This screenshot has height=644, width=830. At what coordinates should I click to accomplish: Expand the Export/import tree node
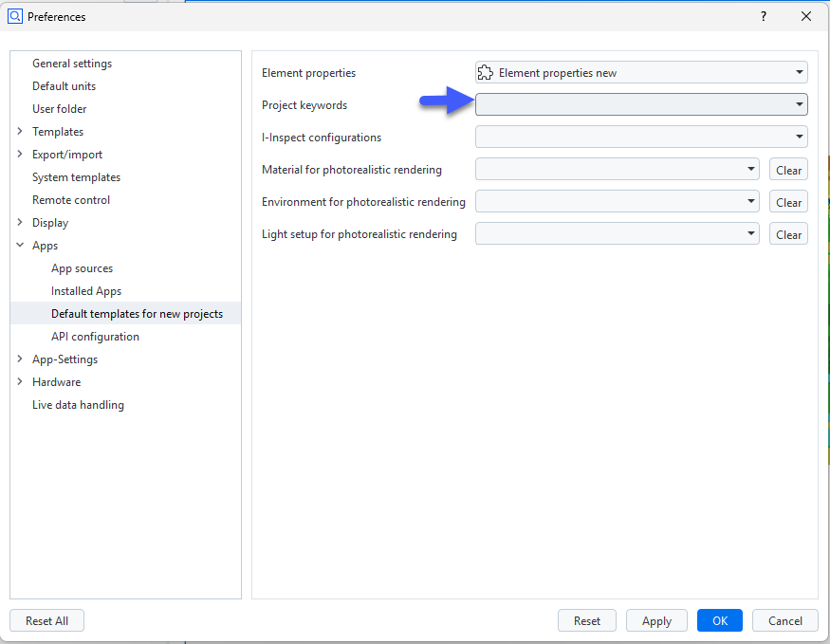pyautogui.click(x=20, y=155)
